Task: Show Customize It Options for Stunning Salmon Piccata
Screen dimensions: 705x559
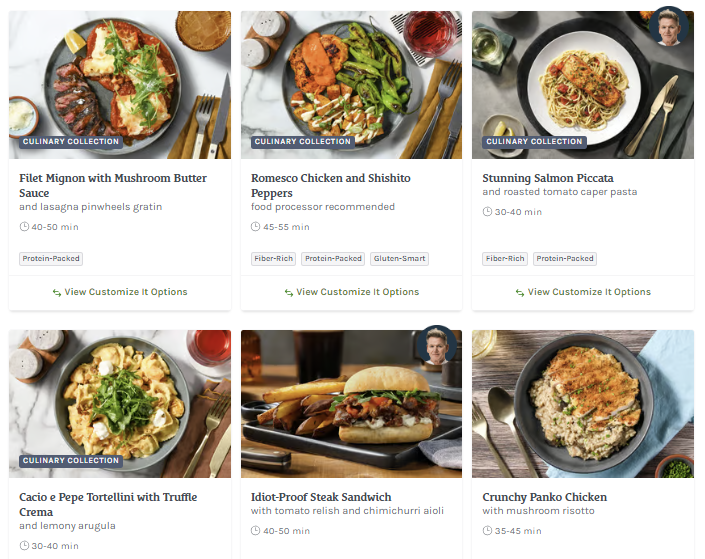Action: click(x=589, y=292)
